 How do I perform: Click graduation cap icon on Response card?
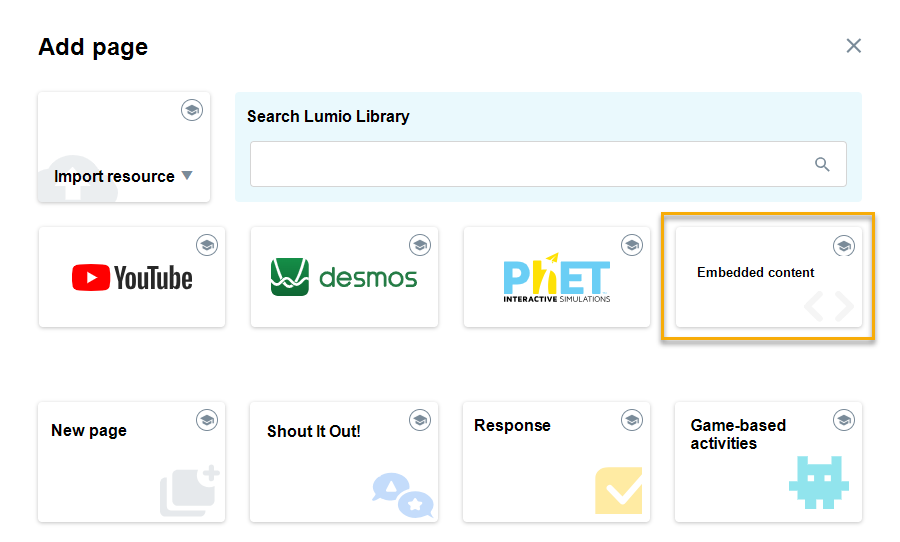[632, 420]
